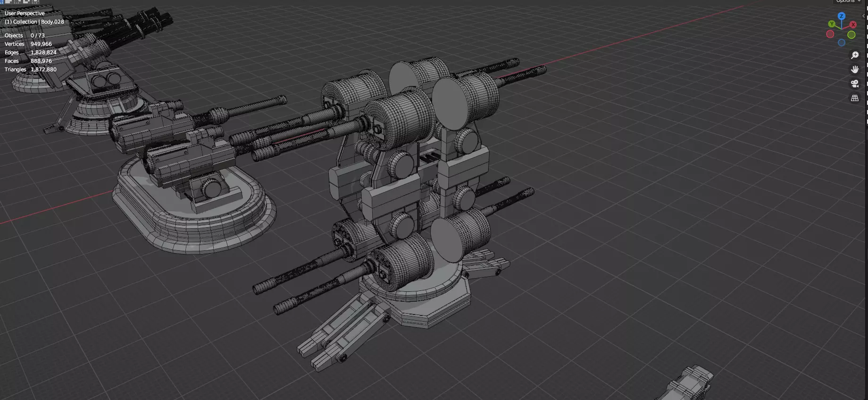Click the magnifier zoom view icon

click(855, 55)
